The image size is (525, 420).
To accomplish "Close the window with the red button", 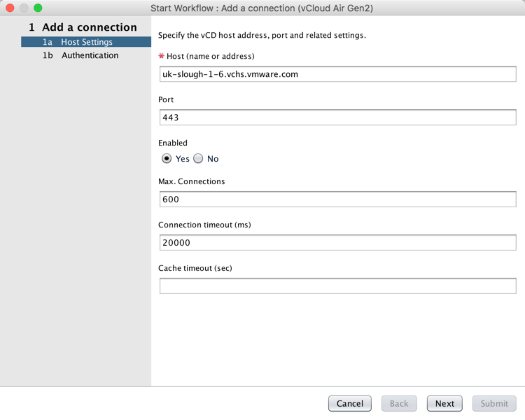I will (10, 8).
